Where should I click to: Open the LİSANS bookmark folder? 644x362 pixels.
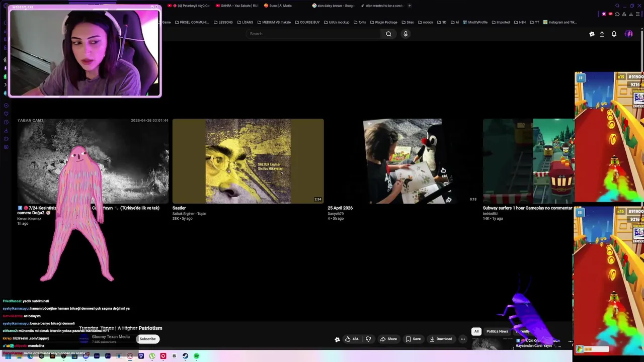point(245,22)
